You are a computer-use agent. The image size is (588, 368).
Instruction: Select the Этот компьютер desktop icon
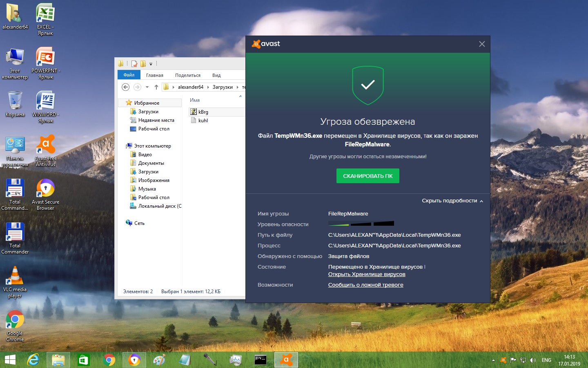(x=15, y=63)
